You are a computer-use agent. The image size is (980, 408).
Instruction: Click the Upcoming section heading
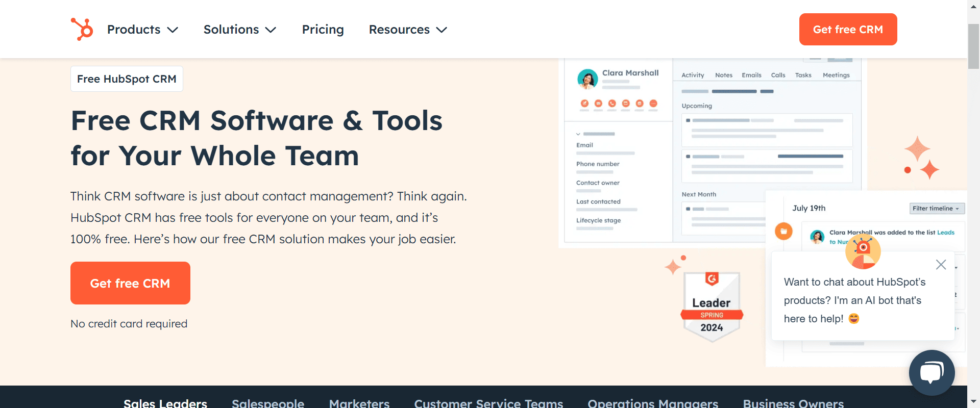697,106
